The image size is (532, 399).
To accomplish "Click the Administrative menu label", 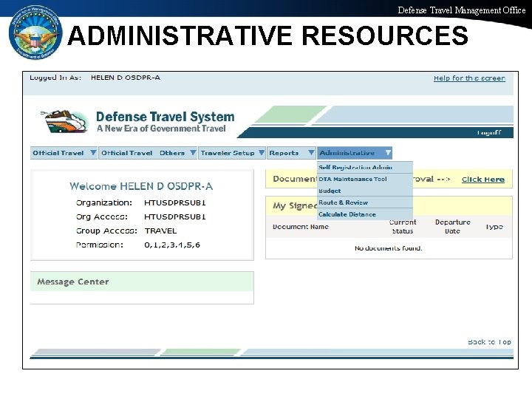I will click(x=347, y=153).
